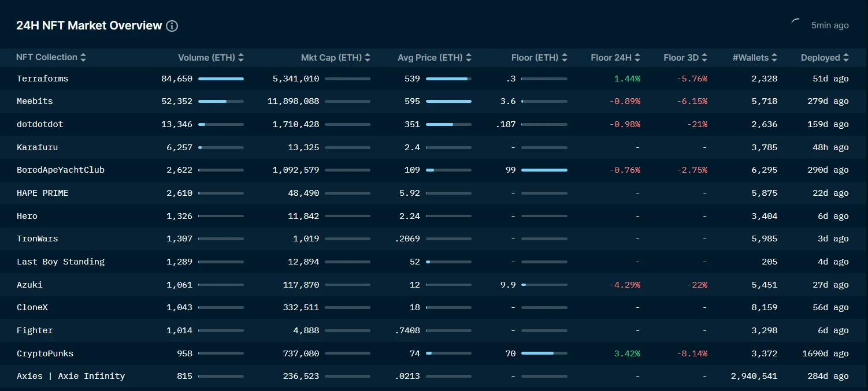This screenshot has width=868, height=391.
Task: Click dotdotdot 3-day floor change -21%
Action: [x=698, y=124]
